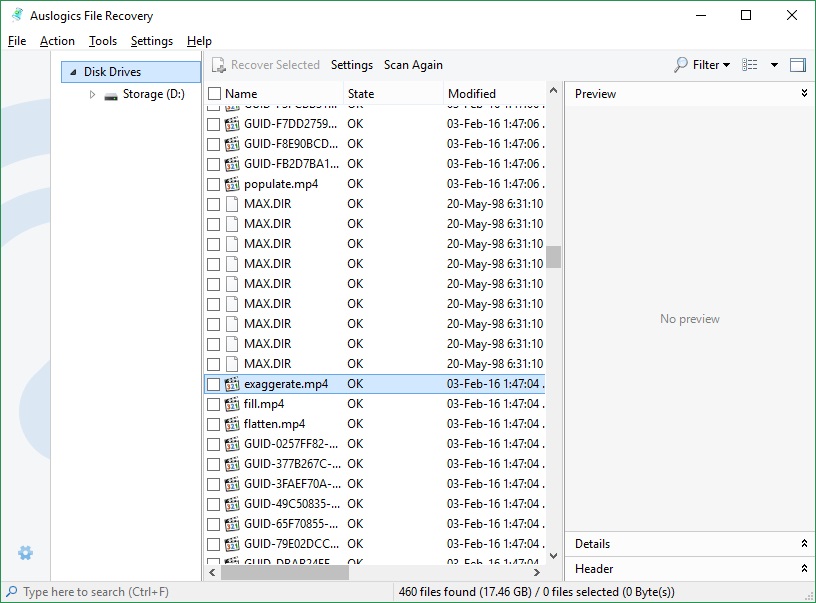Screen dimensions: 816x603
Task: Expand the Storage (D:) tree node
Action: tap(92, 93)
